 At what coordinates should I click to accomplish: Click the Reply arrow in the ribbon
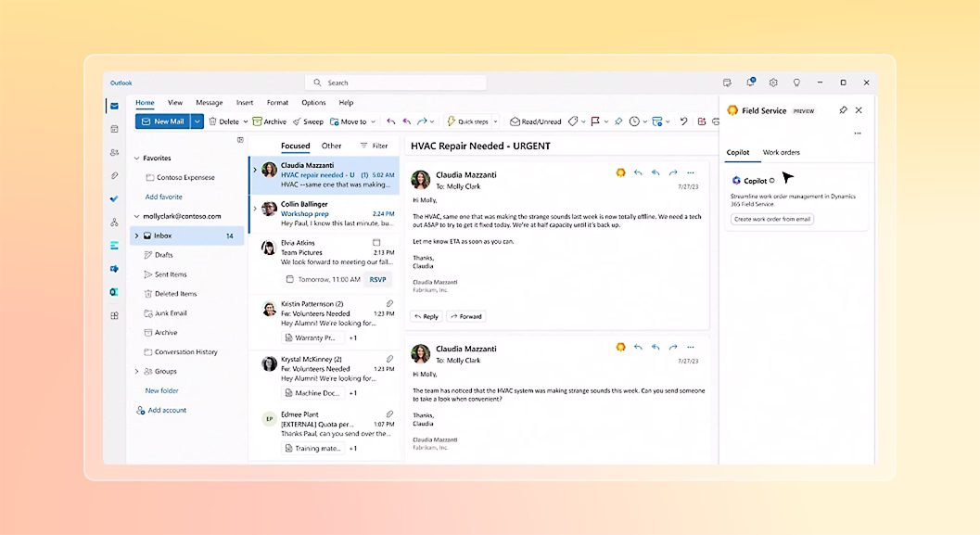coord(391,121)
